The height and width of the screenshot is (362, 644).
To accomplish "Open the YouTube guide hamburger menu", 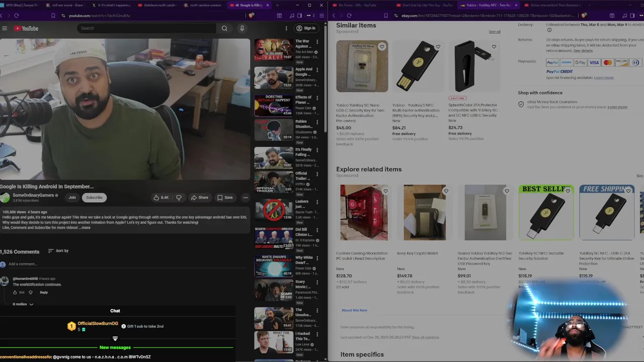I will point(5,28).
